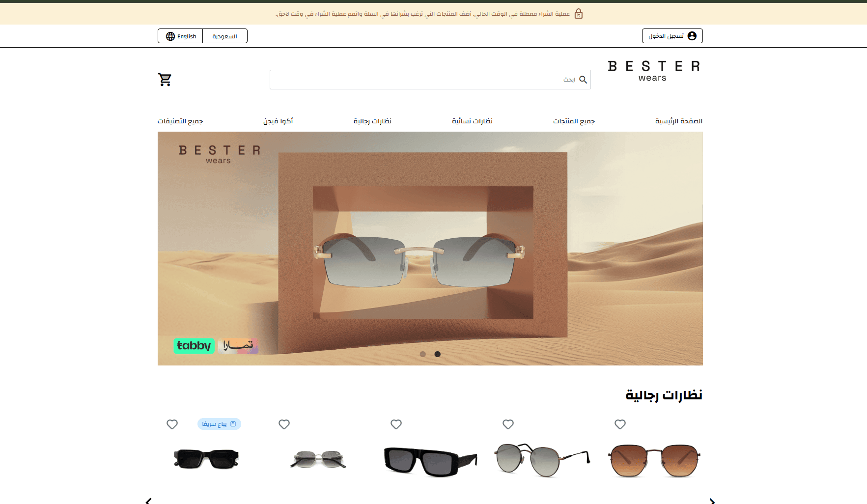Click the tabby payment badge
The height and width of the screenshot is (504, 867).
click(x=194, y=346)
